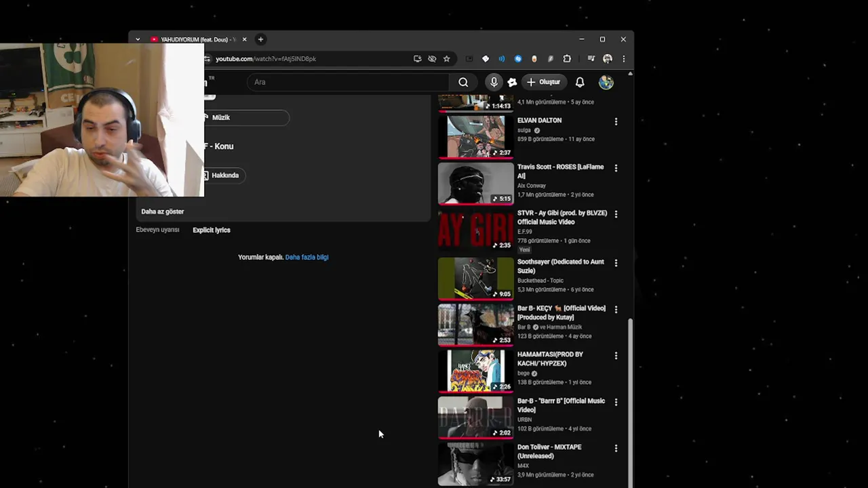This screenshot has width=868, height=488.
Task: Open options menu for Soothsayer video
Action: [616, 263]
